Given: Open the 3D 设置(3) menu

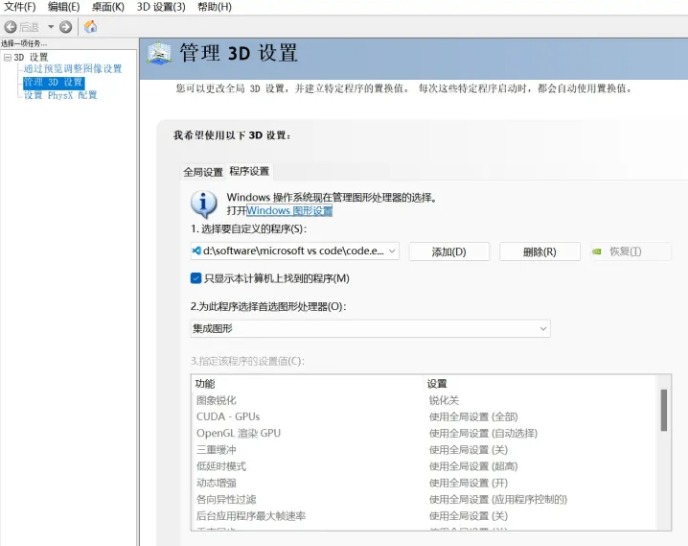Looking at the screenshot, I should [x=161, y=7].
